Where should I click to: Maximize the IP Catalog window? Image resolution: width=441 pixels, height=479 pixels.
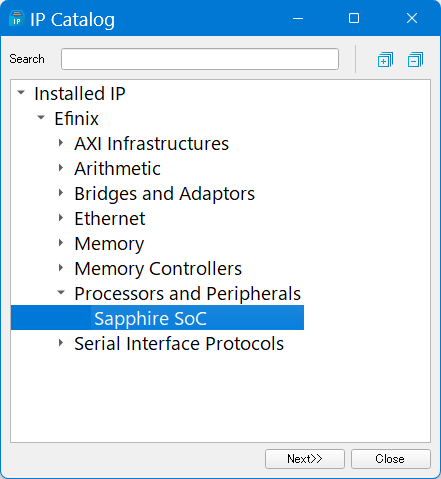pos(354,18)
